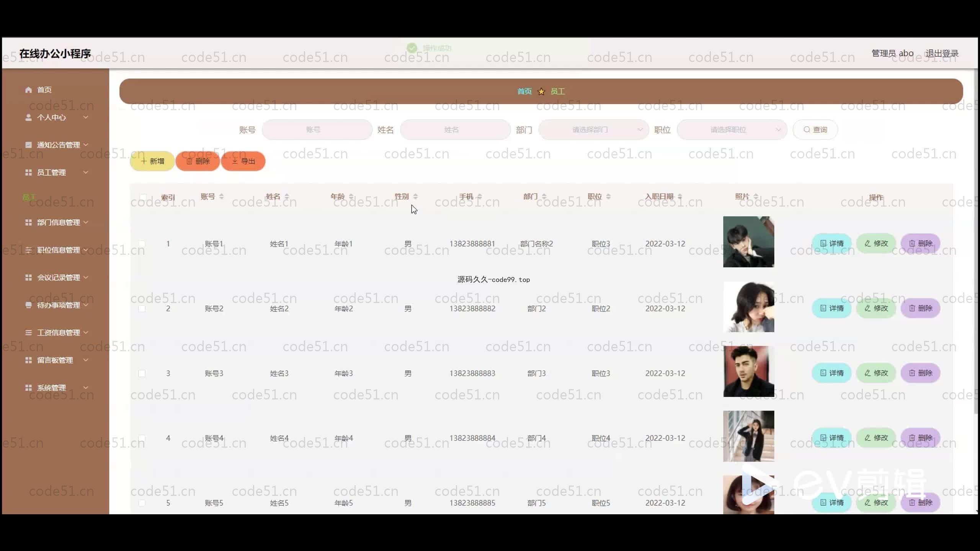The image size is (980, 551).
Task: Click the grid icon beside 部门信息管理
Action: [28, 222]
